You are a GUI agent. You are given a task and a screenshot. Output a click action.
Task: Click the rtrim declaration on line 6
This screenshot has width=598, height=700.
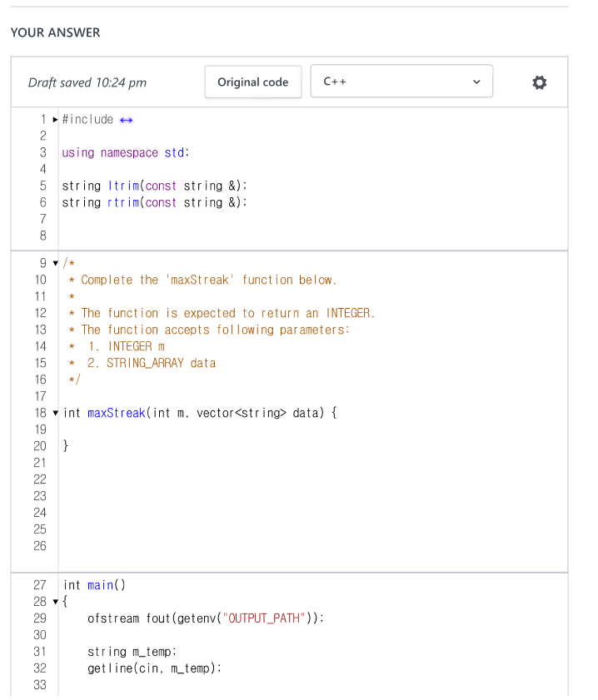coord(154,203)
